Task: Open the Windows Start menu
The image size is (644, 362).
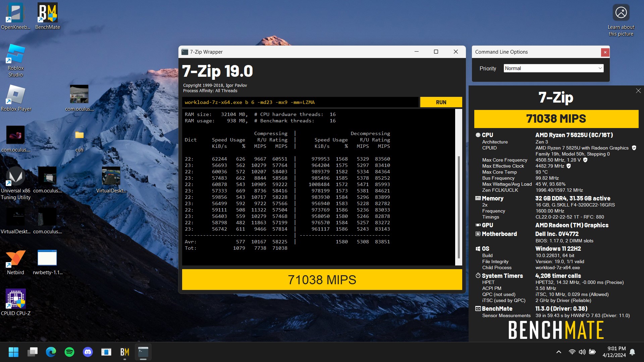Action: pos(13,352)
